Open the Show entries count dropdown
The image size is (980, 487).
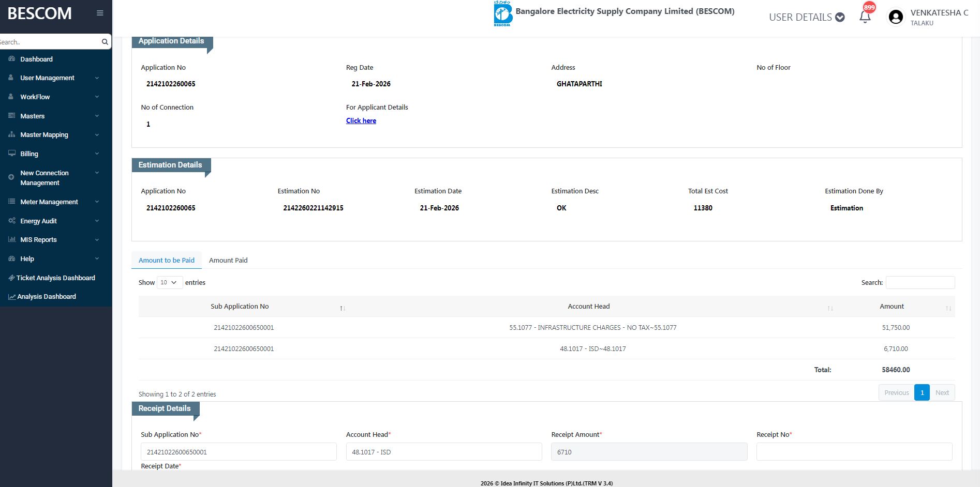click(x=169, y=282)
